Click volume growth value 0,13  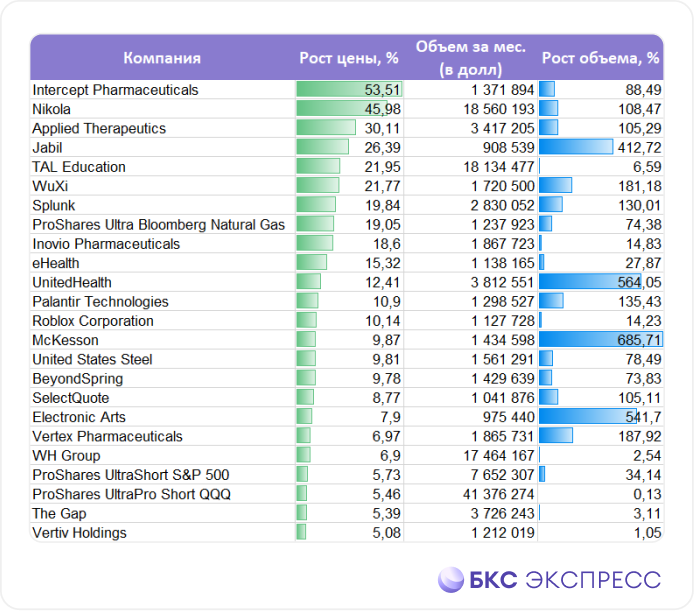[648, 494]
